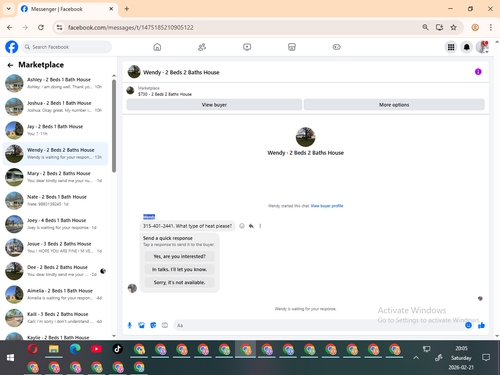Open the View buyer profile link
500x375 pixels.
327,206
